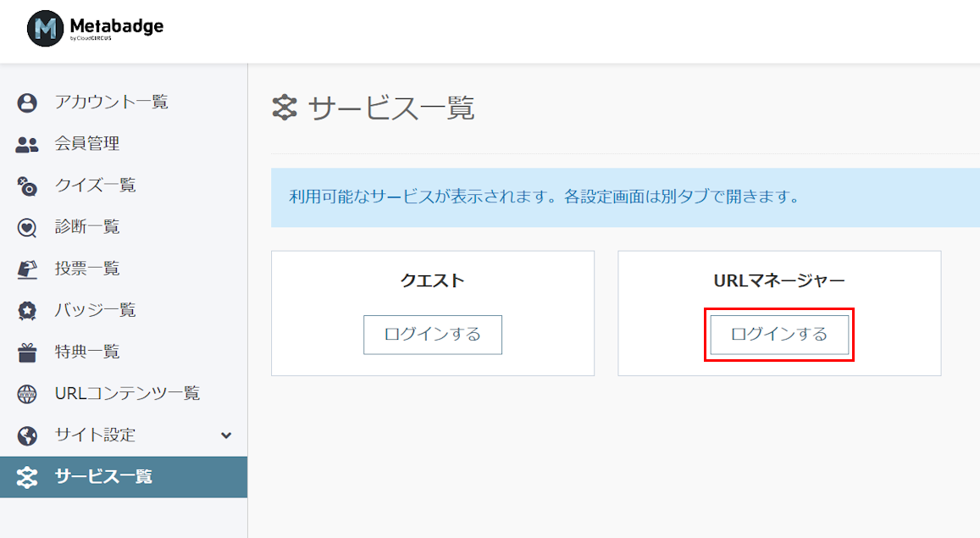Click the サービス一覧 page heading icon
Viewport: 980px width, 538px height.
click(285, 108)
